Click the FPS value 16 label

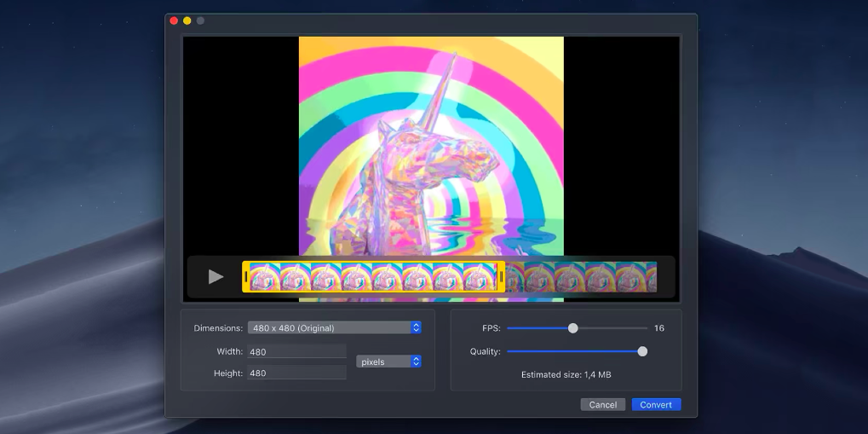[658, 327]
